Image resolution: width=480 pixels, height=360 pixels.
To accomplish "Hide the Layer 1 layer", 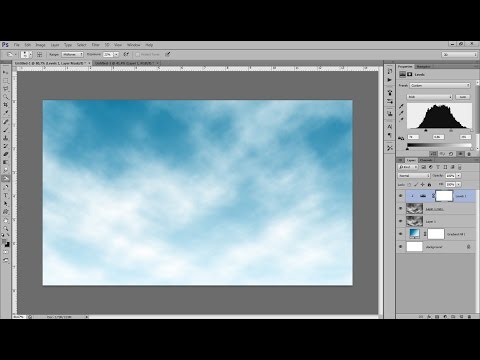I will click(x=401, y=221).
